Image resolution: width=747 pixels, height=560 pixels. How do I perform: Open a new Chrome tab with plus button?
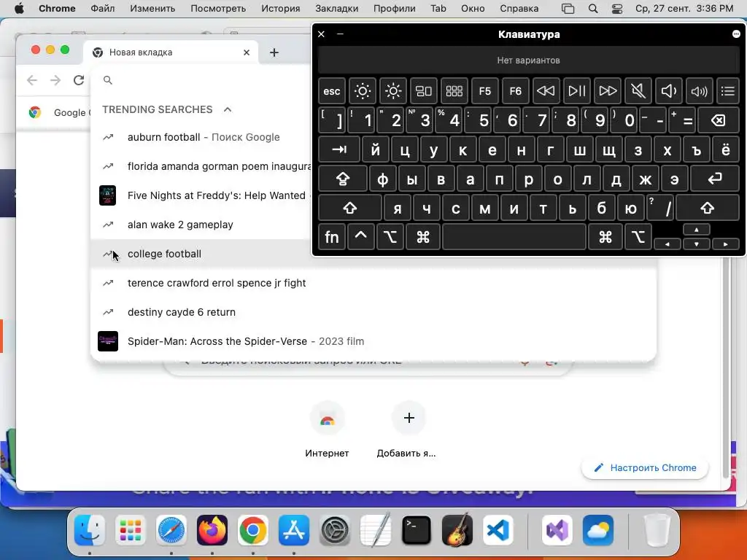tap(274, 52)
